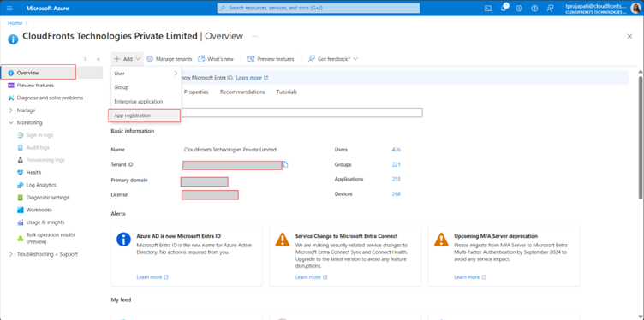
Task: Expand the User submenu arrow
Action: pos(176,74)
